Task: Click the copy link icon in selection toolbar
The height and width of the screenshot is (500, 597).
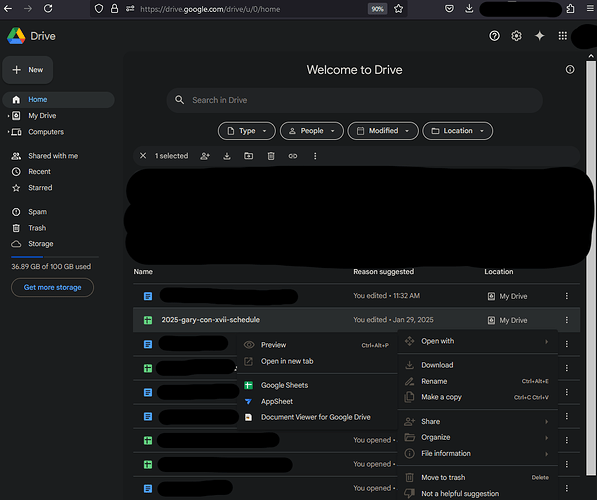Action: click(293, 156)
